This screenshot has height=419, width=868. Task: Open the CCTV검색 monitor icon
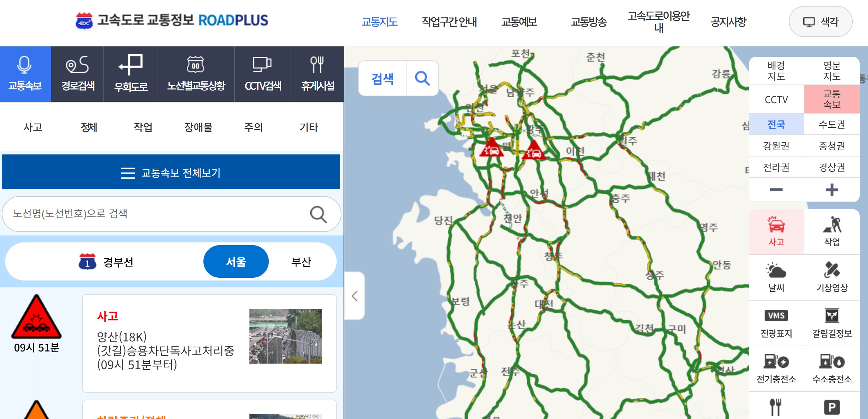[262, 65]
